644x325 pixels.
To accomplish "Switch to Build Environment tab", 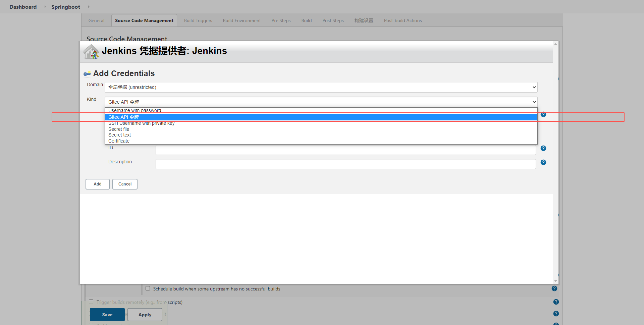I will [x=242, y=20].
